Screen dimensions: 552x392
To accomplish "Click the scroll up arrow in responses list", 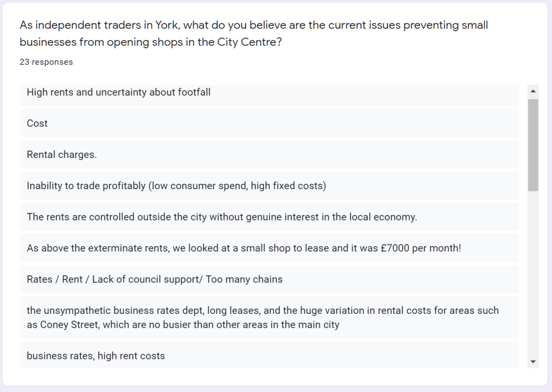I will coord(534,91).
